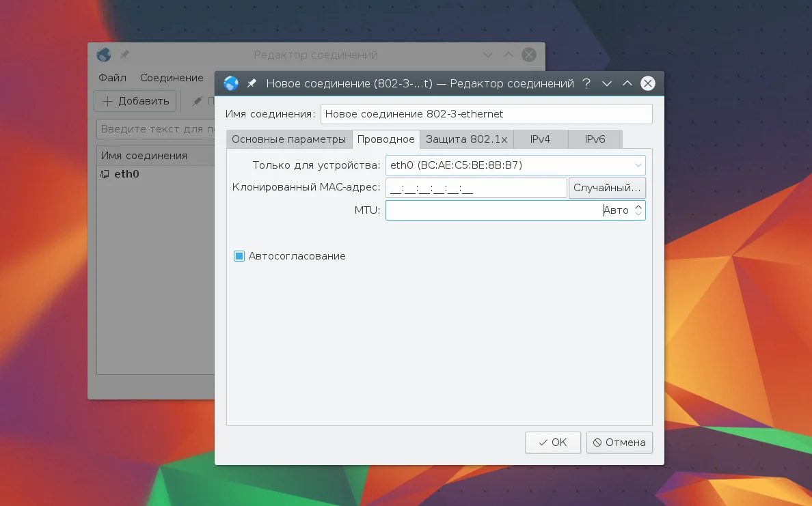Click the Имя соединения text field
The image size is (812, 506).
[x=486, y=114]
